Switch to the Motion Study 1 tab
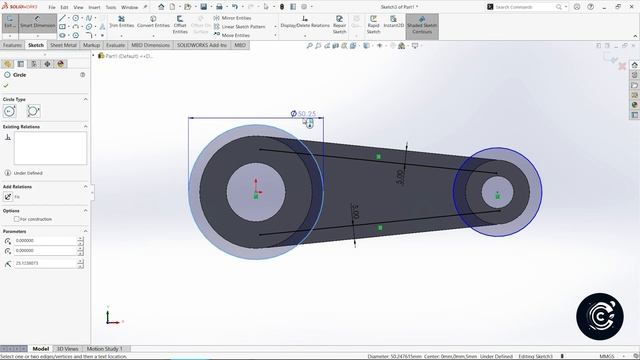The image size is (640, 360). (x=104, y=349)
